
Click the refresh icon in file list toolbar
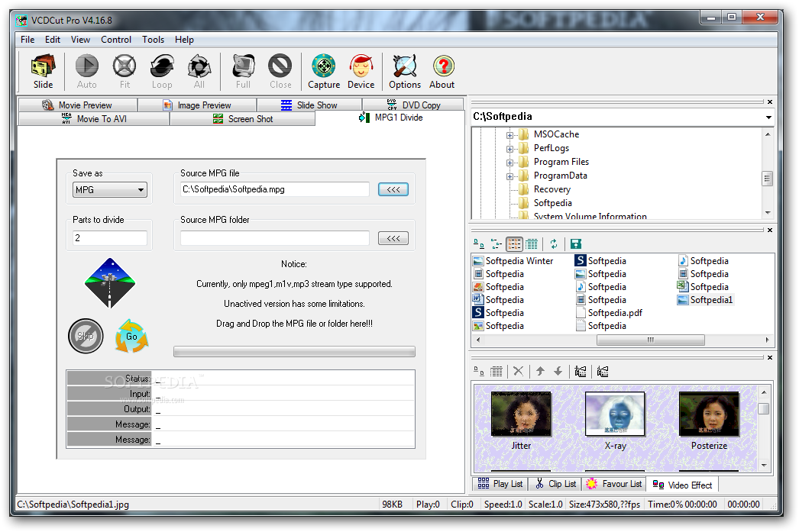[553, 244]
